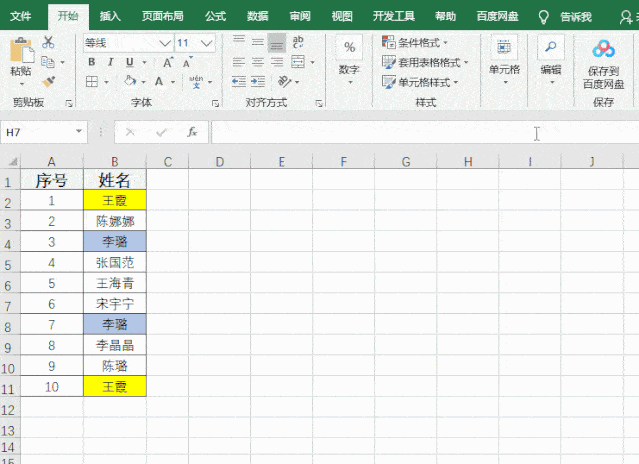Viewport: 639px width, 464px height.
Task: Open underline style dropdown arrow
Action: (144, 62)
